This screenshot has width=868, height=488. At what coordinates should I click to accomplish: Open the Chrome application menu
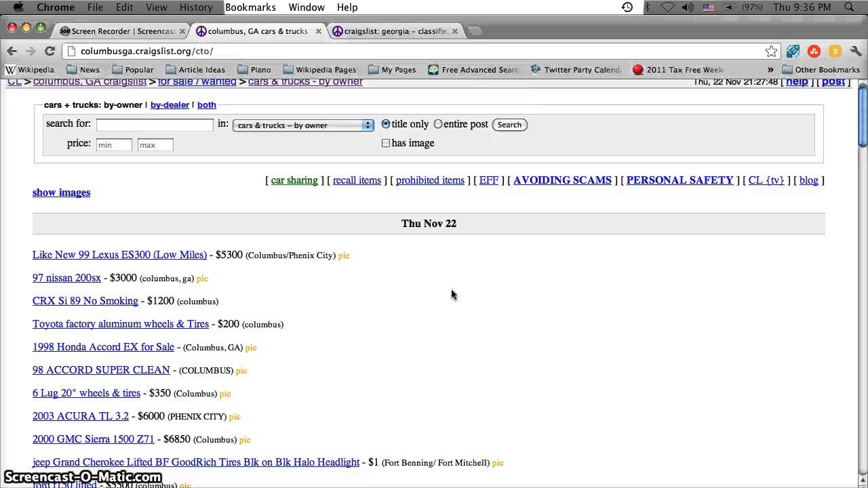(x=56, y=7)
